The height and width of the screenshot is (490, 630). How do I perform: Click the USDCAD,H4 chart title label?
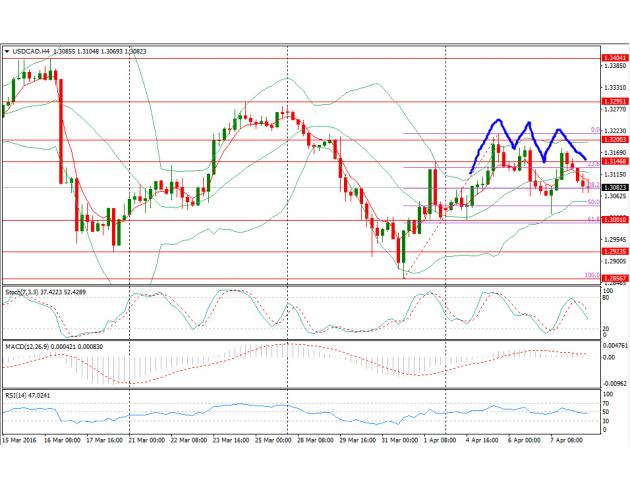32,50
